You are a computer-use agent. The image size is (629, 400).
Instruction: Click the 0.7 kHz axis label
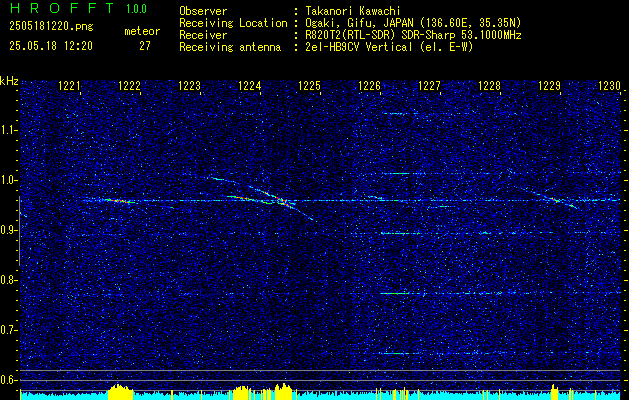9,330
